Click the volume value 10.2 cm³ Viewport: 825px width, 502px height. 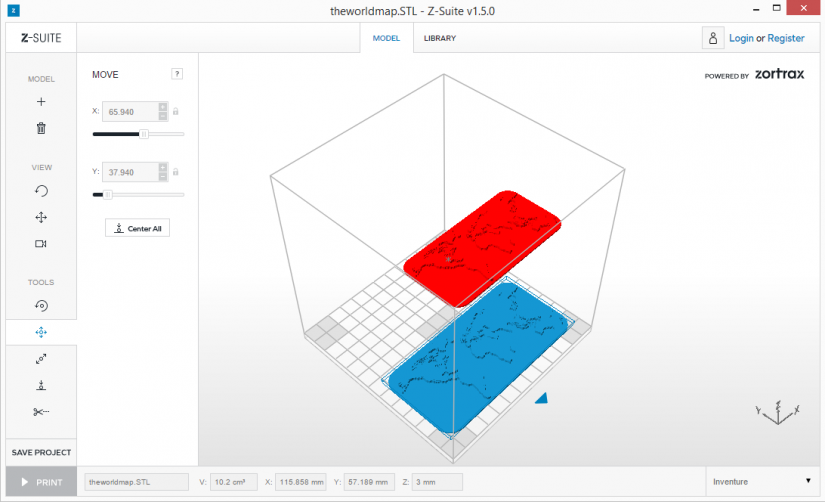[x=234, y=481]
